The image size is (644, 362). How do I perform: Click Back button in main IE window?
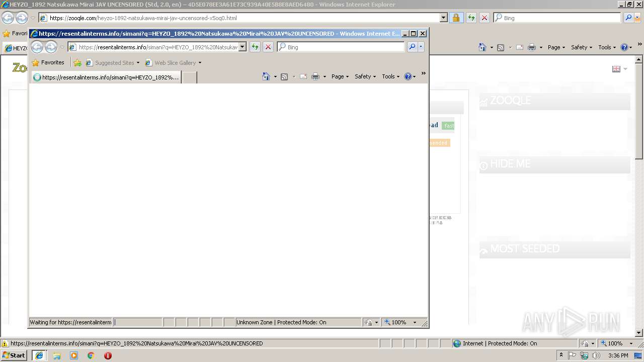(x=8, y=18)
